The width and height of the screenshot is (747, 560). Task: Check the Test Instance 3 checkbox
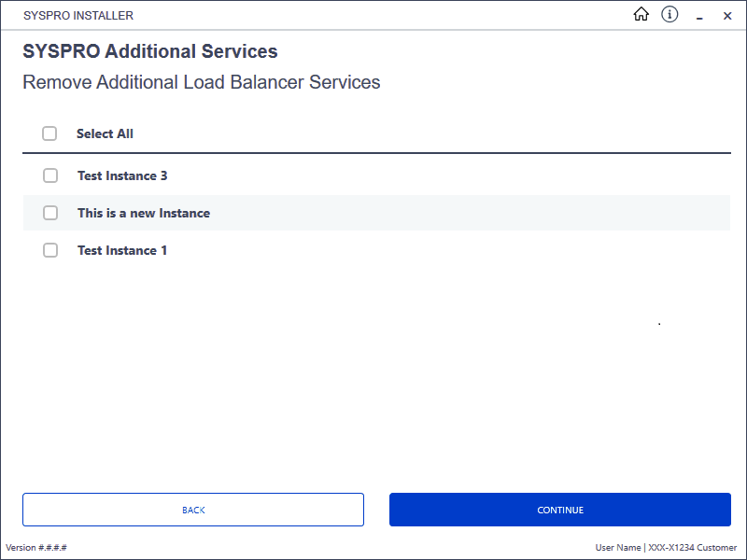pos(50,175)
